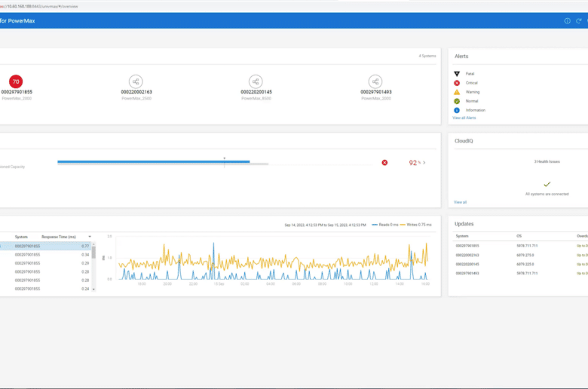Click scroll-up arrow of response time list
The height and width of the screenshot is (389, 588).
[93, 244]
